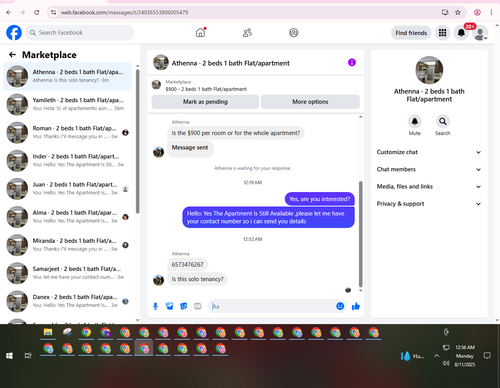Image resolution: width=500 pixels, height=388 pixels.
Task: Open the Facebook logo home link
Action: pos(14,33)
